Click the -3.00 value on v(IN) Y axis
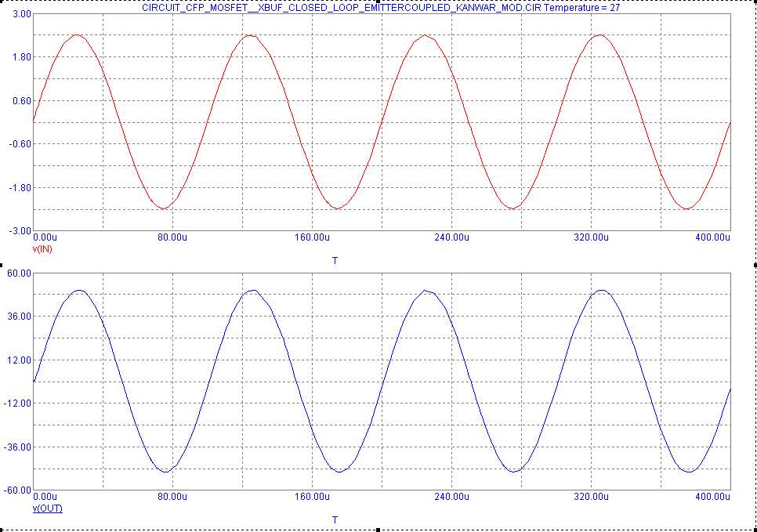Image resolution: width=757 pixels, height=532 pixels. [20, 231]
